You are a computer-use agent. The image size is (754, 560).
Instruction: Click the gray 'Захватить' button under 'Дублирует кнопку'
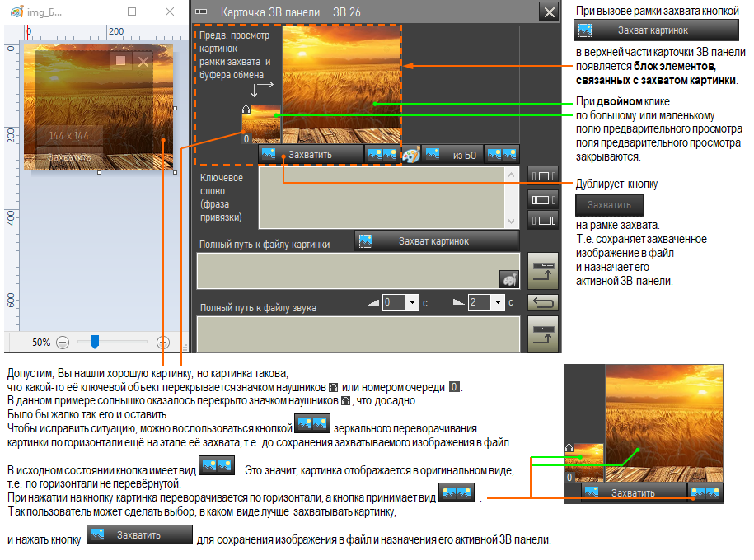(x=609, y=205)
